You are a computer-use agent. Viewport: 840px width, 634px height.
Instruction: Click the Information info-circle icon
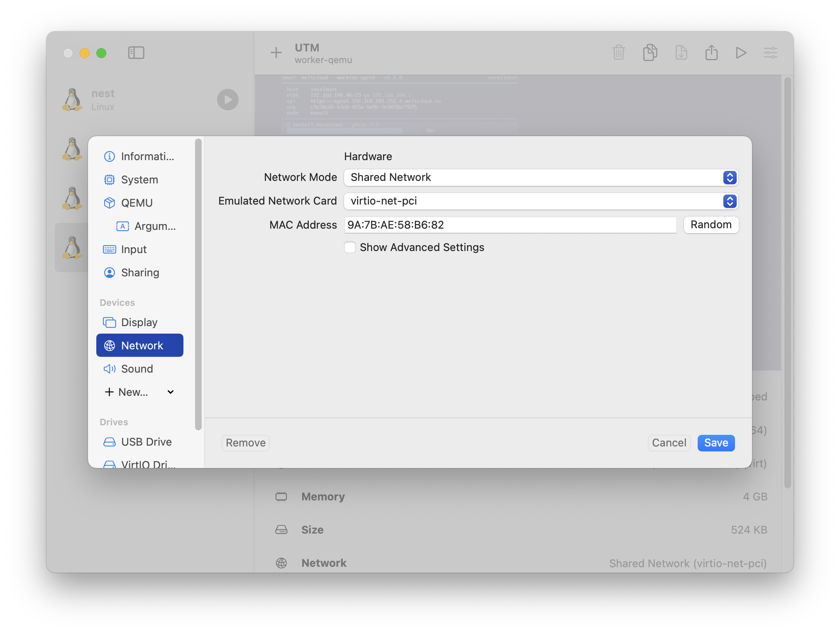[x=109, y=156]
